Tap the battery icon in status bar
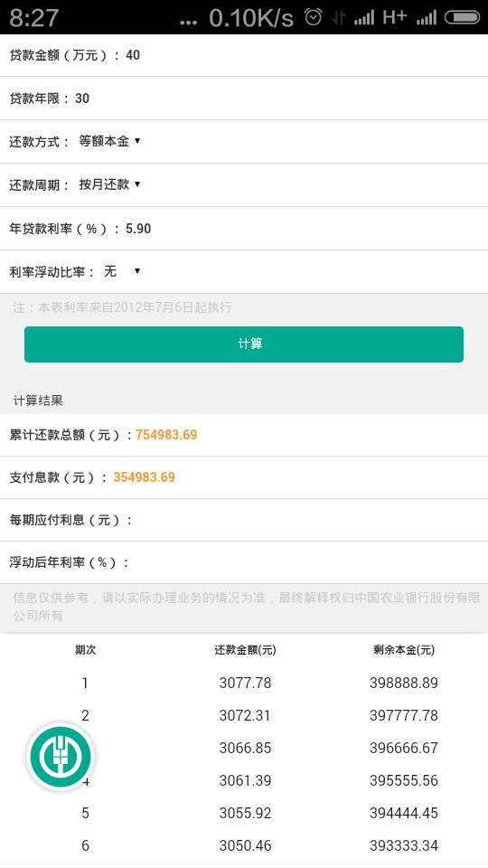This screenshot has width=488, height=868. (x=463, y=18)
